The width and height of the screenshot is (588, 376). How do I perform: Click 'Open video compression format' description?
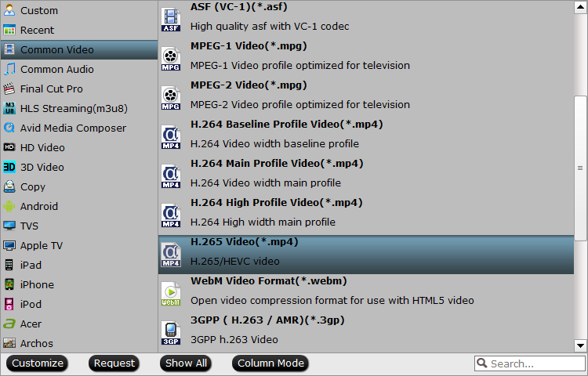coord(332,300)
